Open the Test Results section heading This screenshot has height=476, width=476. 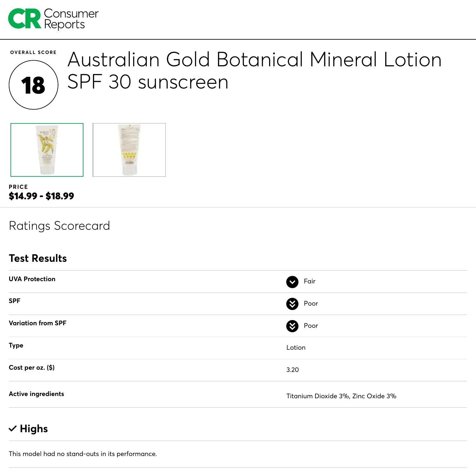tap(38, 258)
